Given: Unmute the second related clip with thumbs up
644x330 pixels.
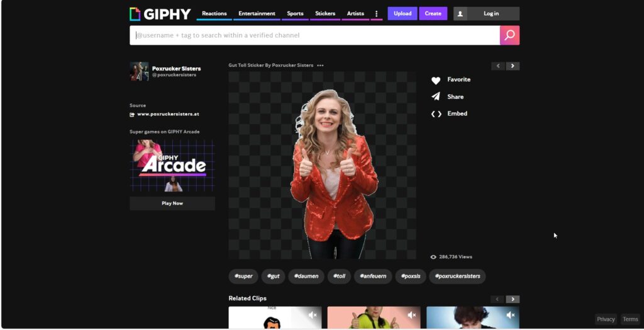Looking at the screenshot, I should [x=412, y=315].
